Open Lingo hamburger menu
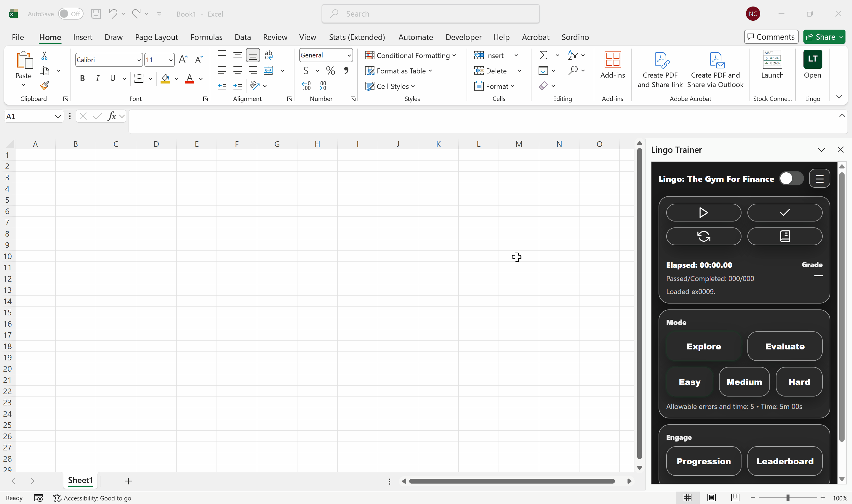Viewport: 852px width, 504px height. 819,179
